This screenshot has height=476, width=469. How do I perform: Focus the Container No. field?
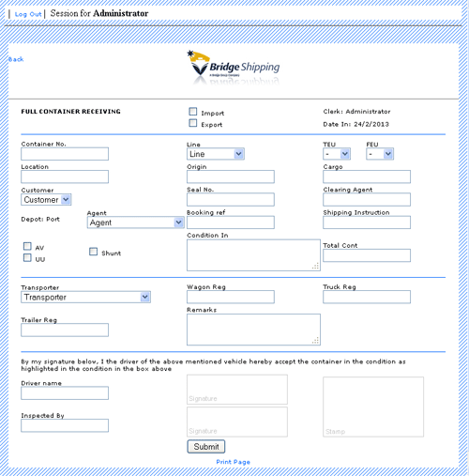pyautogui.click(x=65, y=154)
